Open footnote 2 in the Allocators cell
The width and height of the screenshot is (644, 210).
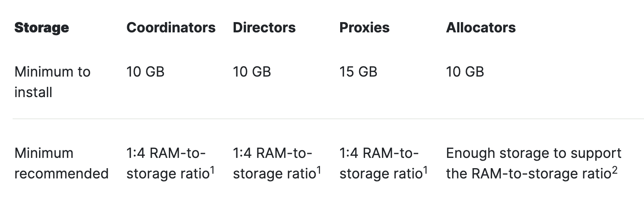coord(614,170)
